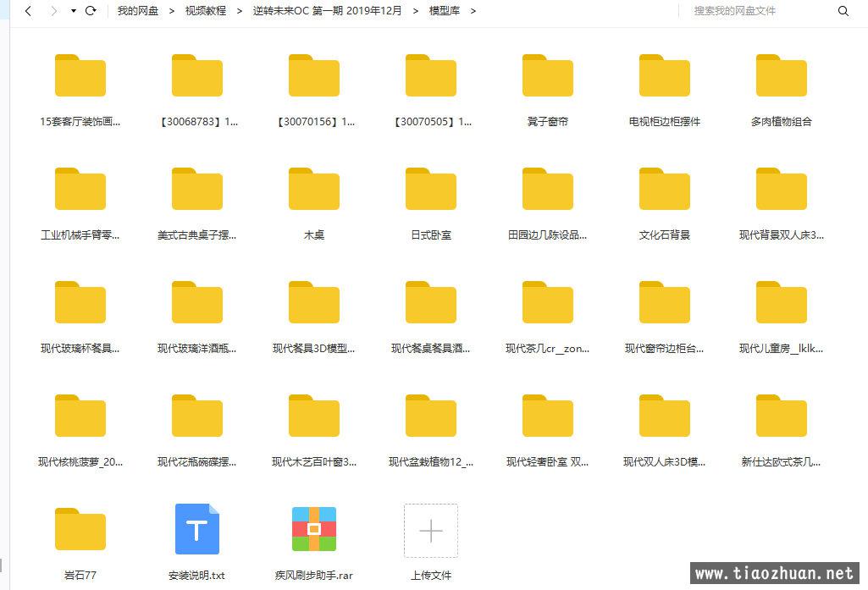Expand arrow after 2019年12月 breadcrumb

(x=415, y=11)
